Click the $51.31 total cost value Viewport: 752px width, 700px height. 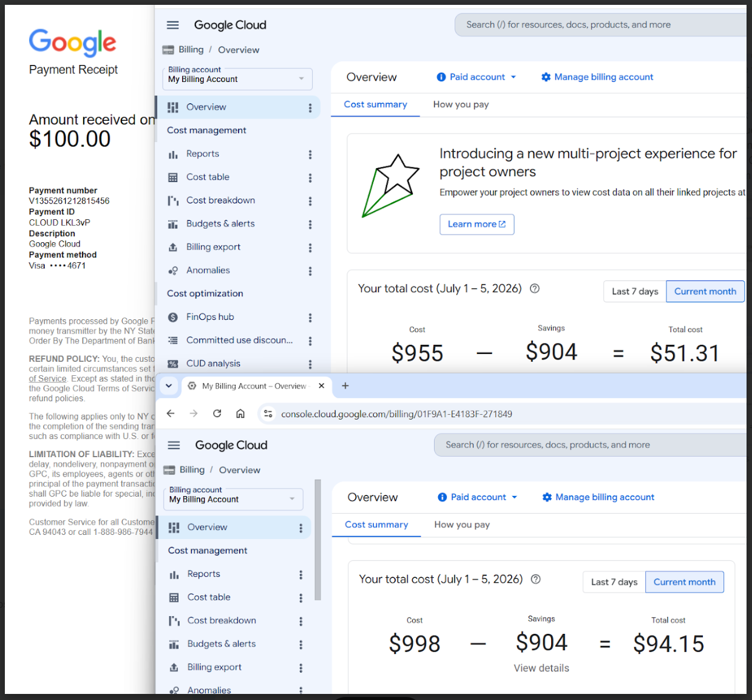[x=685, y=353]
